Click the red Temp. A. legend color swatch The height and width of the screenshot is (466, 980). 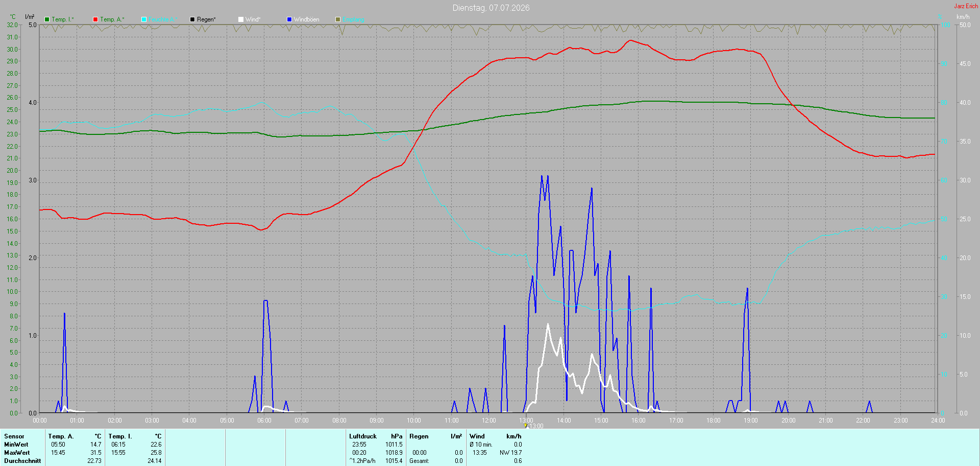pyautogui.click(x=95, y=19)
